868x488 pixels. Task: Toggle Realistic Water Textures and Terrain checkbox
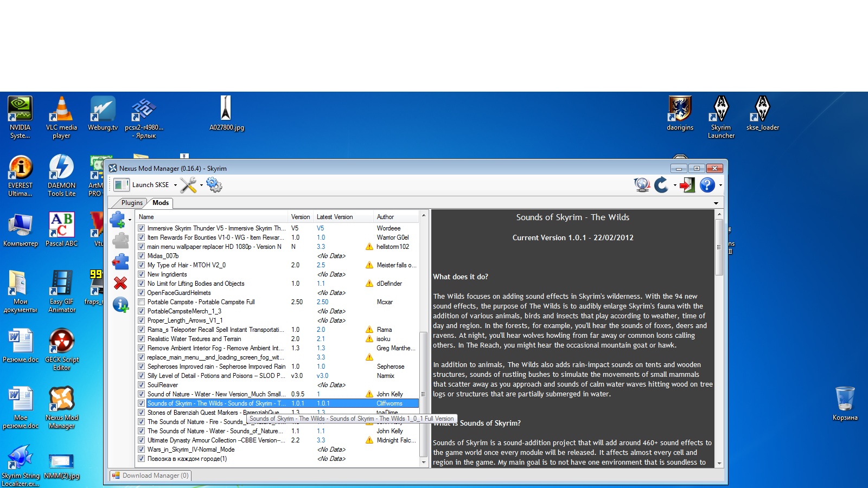click(142, 339)
